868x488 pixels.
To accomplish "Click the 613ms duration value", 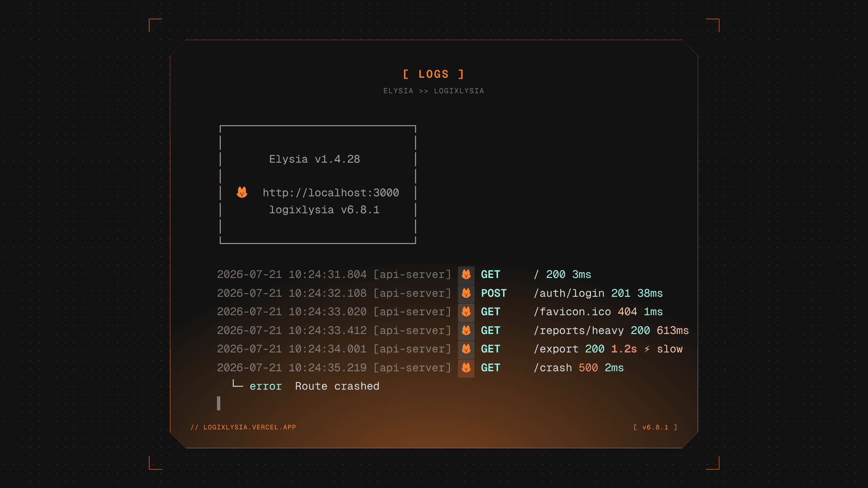I will click(673, 331).
